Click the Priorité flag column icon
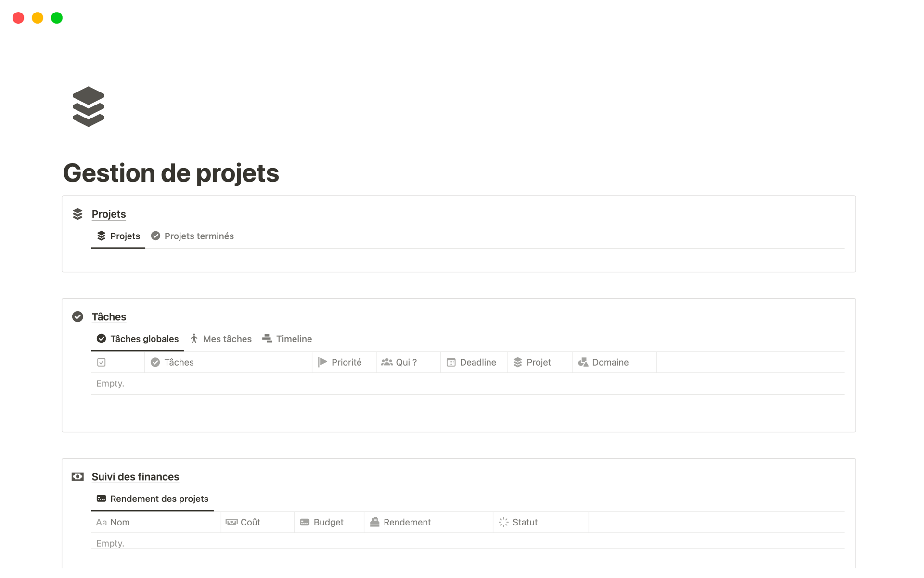Image resolution: width=924 pixels, height=578 pixels. point(322,362)
